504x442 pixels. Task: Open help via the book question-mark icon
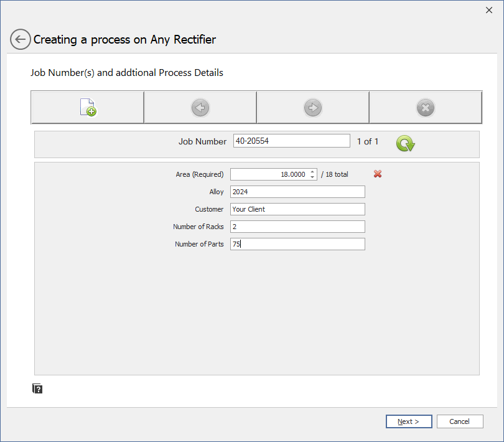click(x=37, y=389)
